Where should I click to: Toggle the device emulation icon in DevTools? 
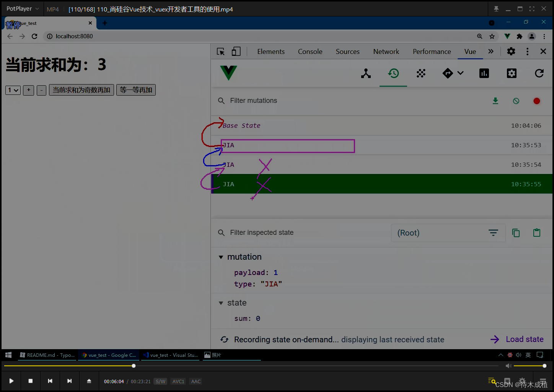[x=236, y=51]
